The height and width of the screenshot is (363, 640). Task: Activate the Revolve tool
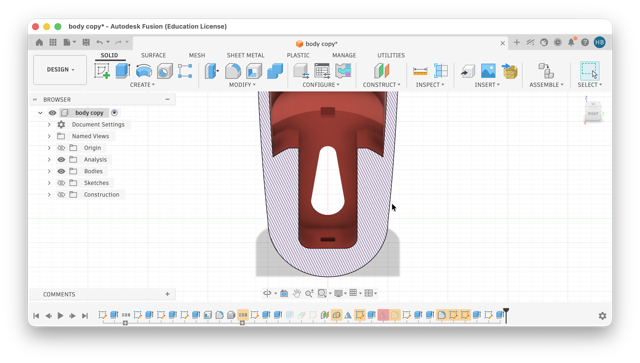[144, 71]
